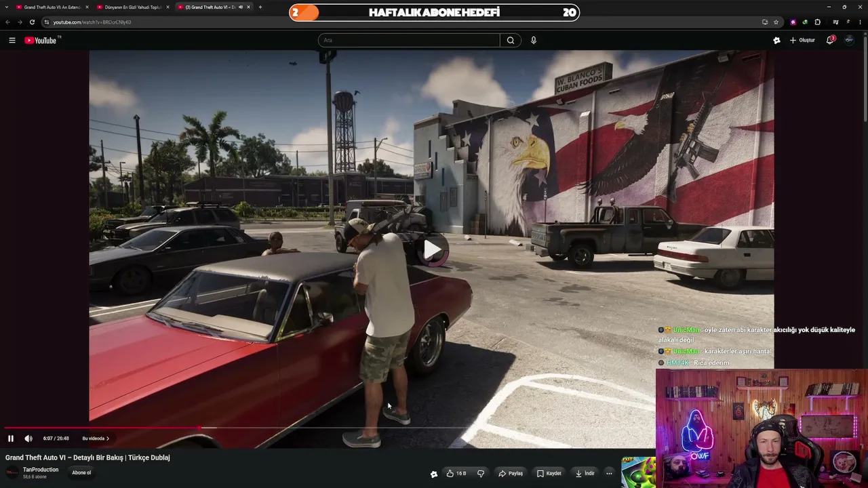Subscribe with the 'Abone ol' button
Viewport: 868px width, 488px height.
tap(81, 472)
